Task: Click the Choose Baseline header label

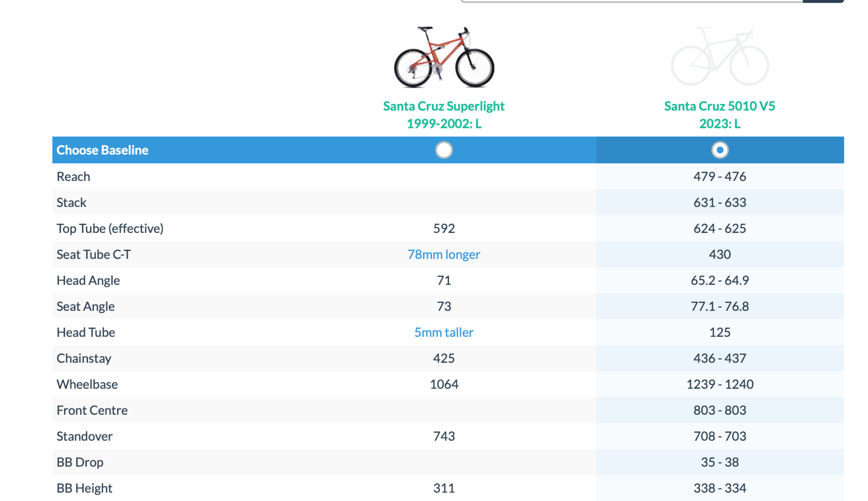Action: [103, 150]
